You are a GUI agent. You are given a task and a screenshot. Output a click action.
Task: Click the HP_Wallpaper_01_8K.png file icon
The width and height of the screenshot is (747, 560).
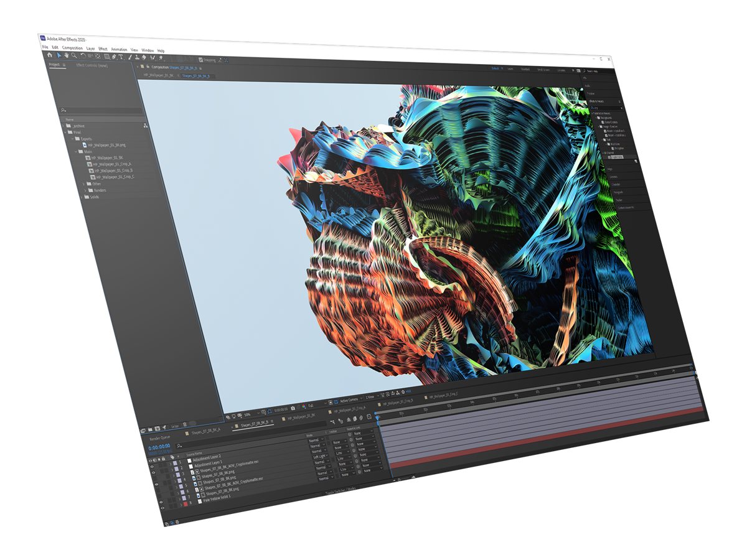[84, 145]
